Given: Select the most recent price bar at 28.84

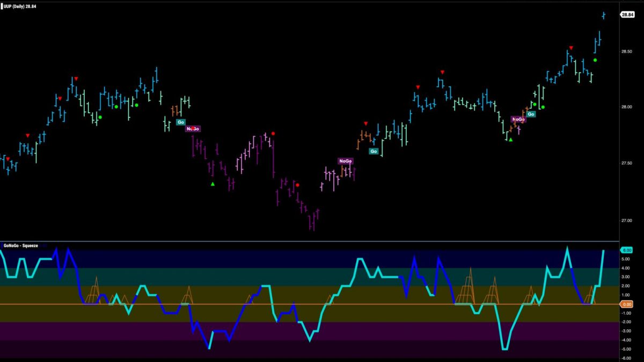Looking at the screenshot, I should 603,15.
